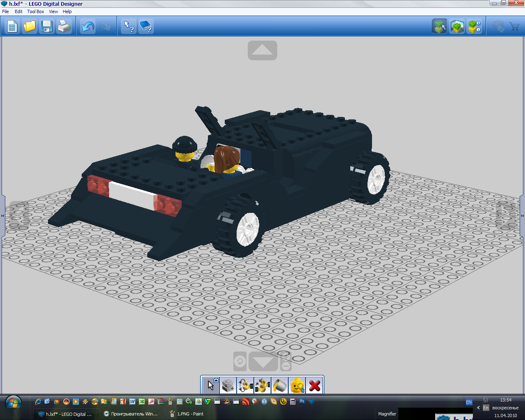Open the Tool Box menu
Image resolution: width=525 pixels, height=420 pixels.
click(35, 11)
